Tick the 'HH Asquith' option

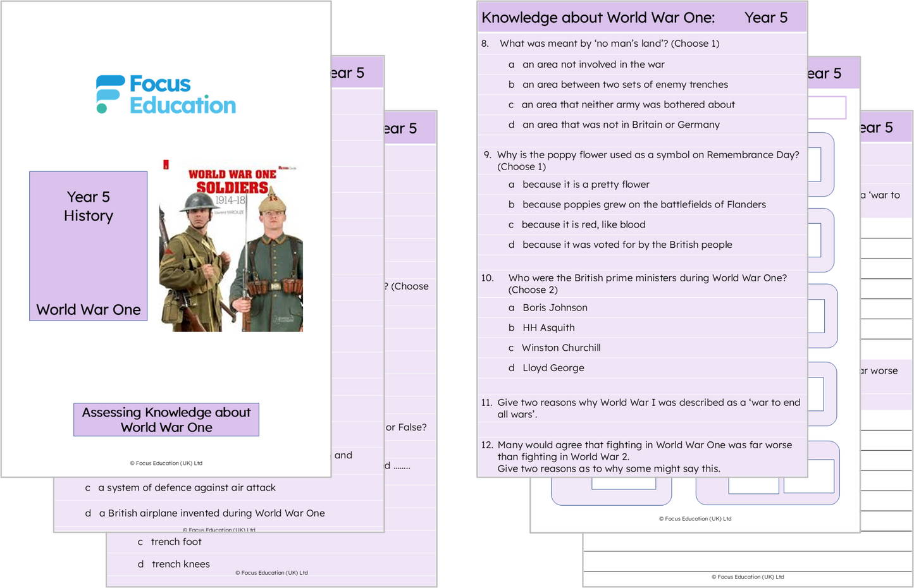click(x=548, y=328)
